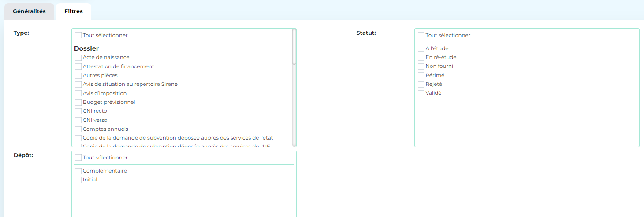Select the Comptes annuels checkbox
The image size is (644, 217).
click(x=78, y=129)
